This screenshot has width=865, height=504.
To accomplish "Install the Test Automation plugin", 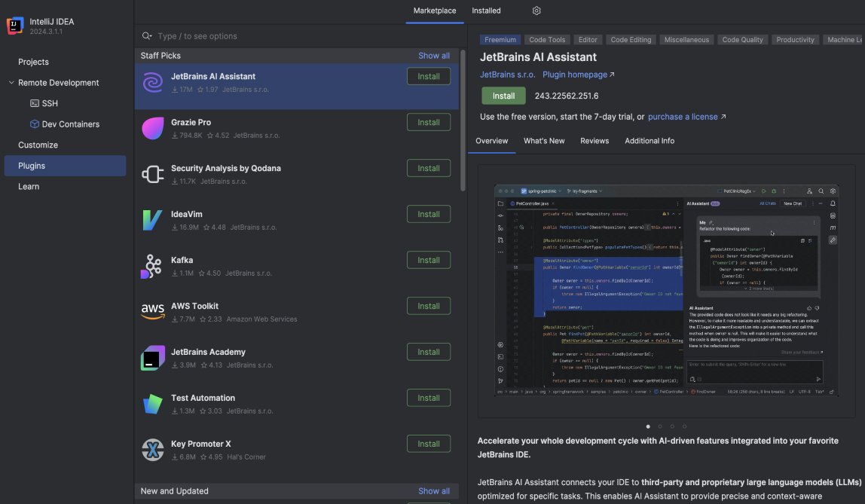I will [x=429, y=398].
